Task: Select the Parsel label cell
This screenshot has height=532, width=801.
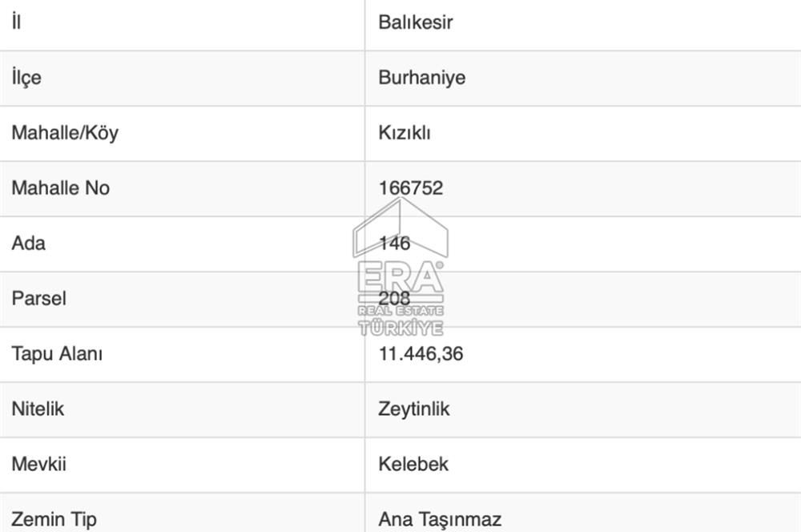Action: tap(38, 299)
